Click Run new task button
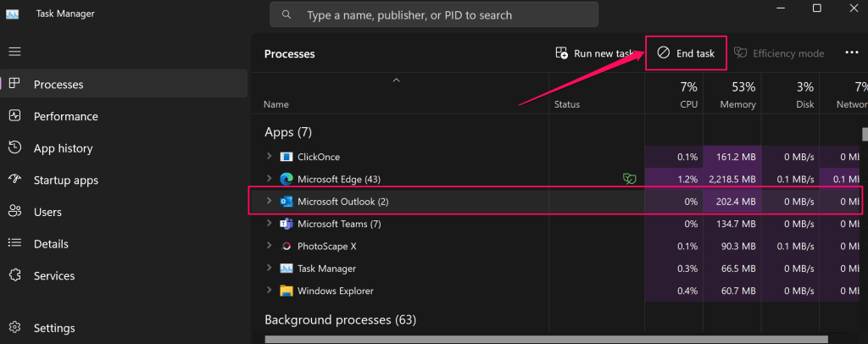Image resolution: width=868 pixels, height=344 pixels. (x=594, y=53)
